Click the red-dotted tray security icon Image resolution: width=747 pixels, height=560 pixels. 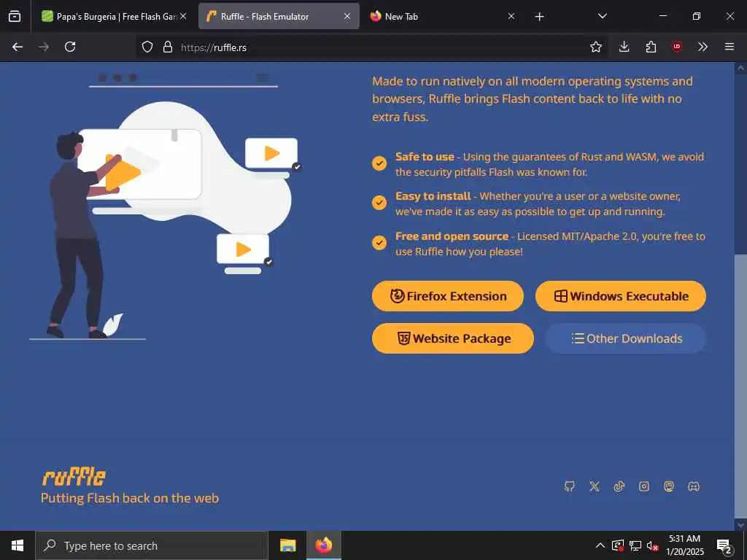(x=617, y=545)
